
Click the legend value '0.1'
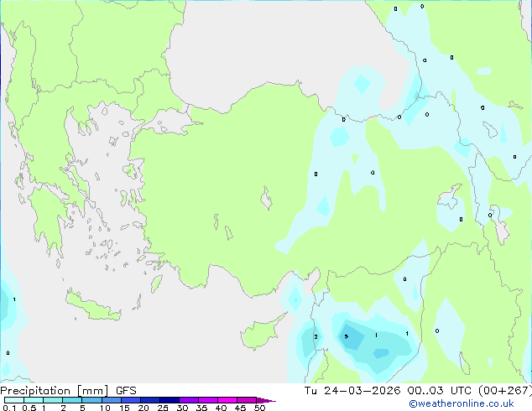pyautogui.click(x=9, y=408)
